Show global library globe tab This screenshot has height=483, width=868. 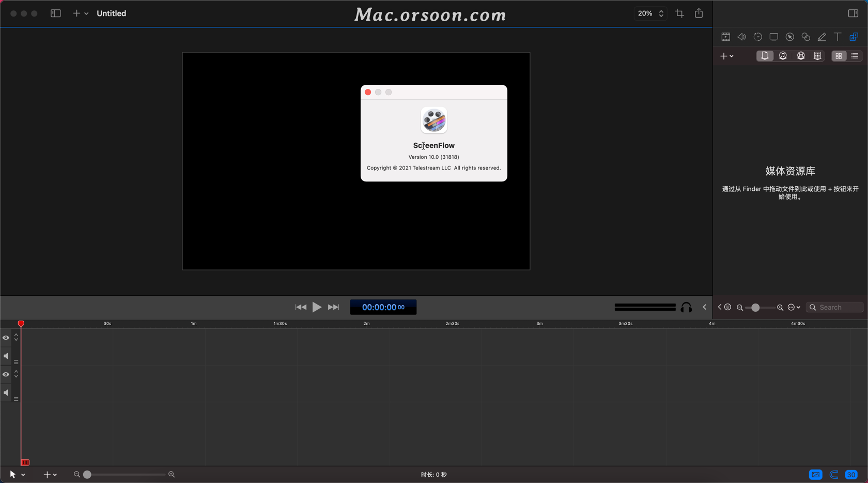[801, 56]
